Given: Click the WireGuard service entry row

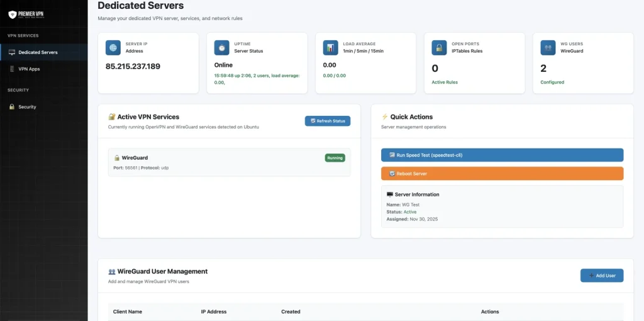Looking at the screenshot, I should click(x=229, y=162).
